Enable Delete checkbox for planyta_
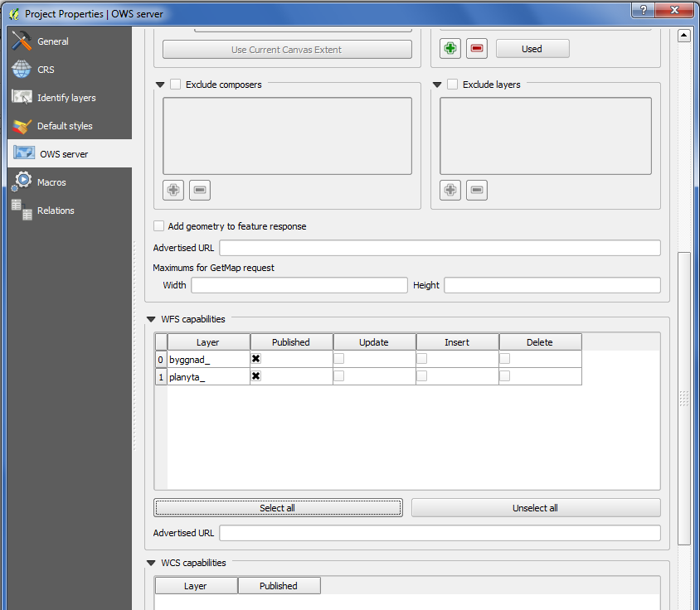This screenshot has width=700, height=610. tap(505, 376)
